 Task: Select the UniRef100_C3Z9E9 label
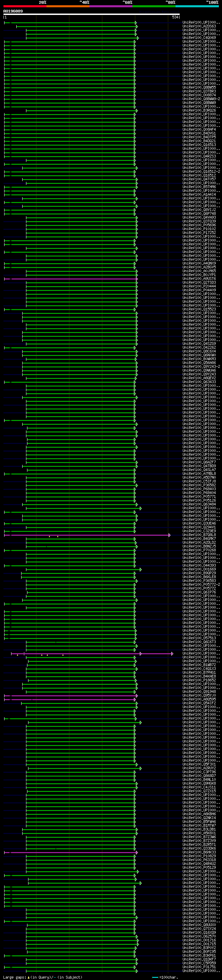click(199, 531)
